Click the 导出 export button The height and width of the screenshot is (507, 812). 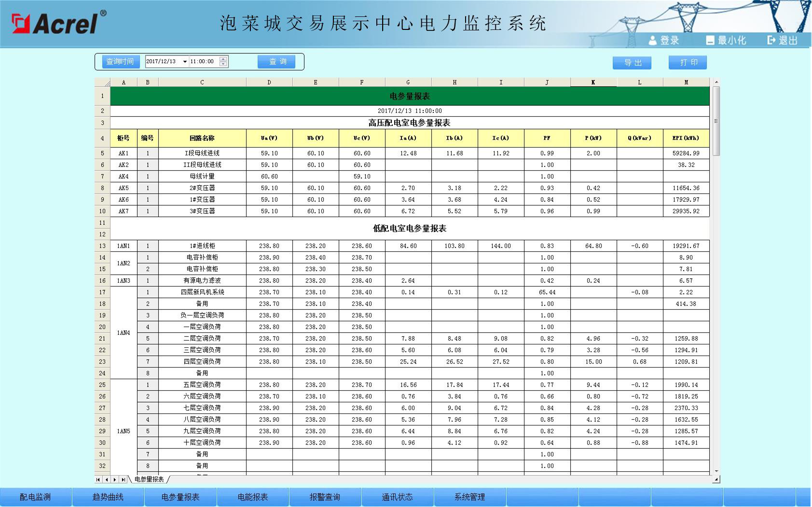[632, 63]
